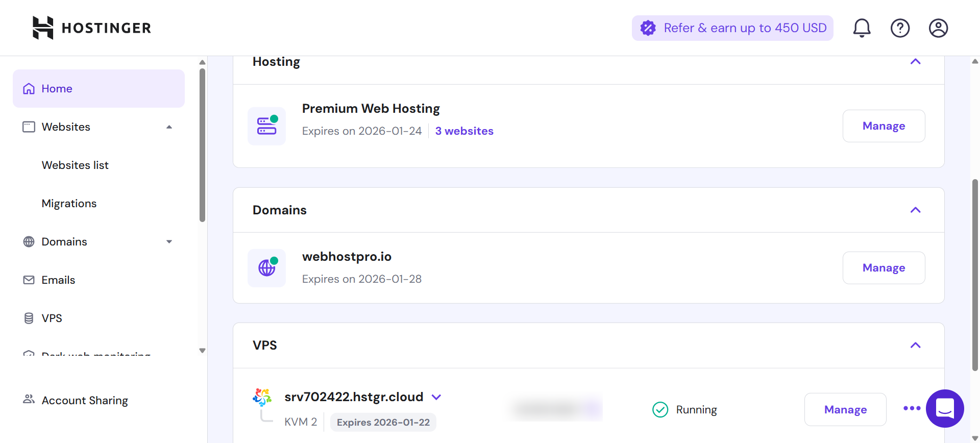Click Expires on 2026-01-24 text

point(362,131)
